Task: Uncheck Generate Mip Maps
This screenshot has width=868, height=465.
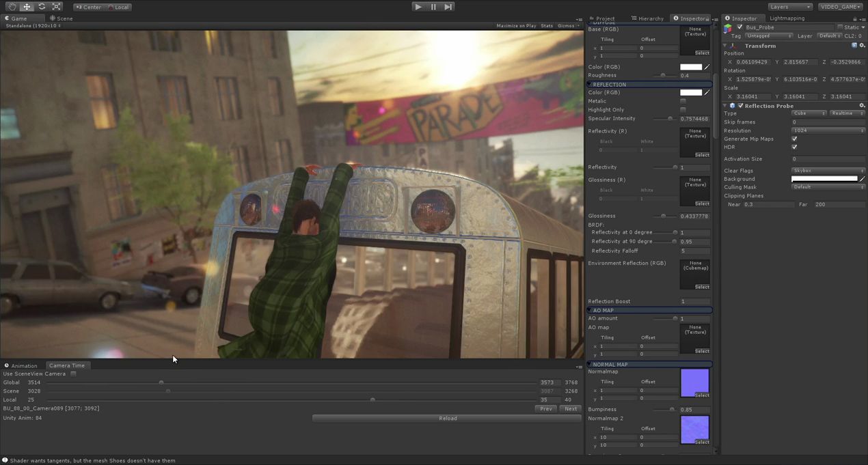Action: (x=794, y=139)
